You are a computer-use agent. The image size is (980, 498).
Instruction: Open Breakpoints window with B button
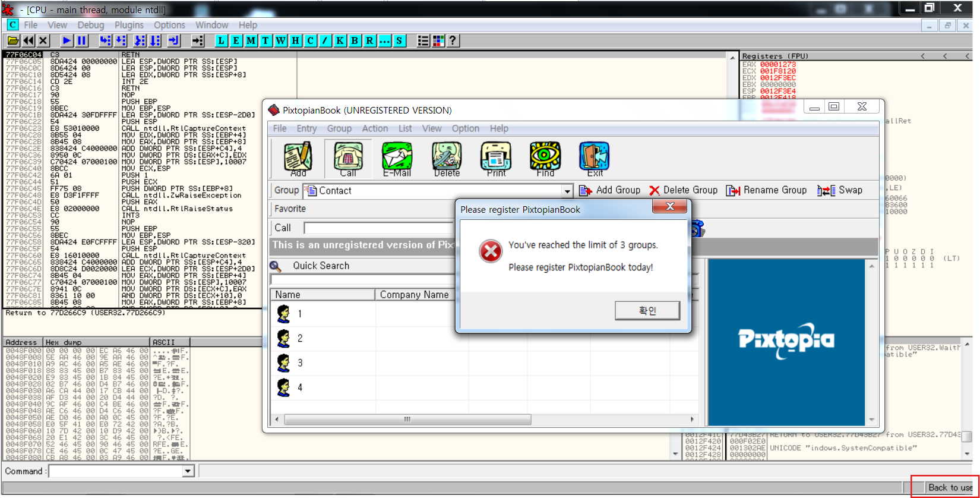[x=355, y=40]
